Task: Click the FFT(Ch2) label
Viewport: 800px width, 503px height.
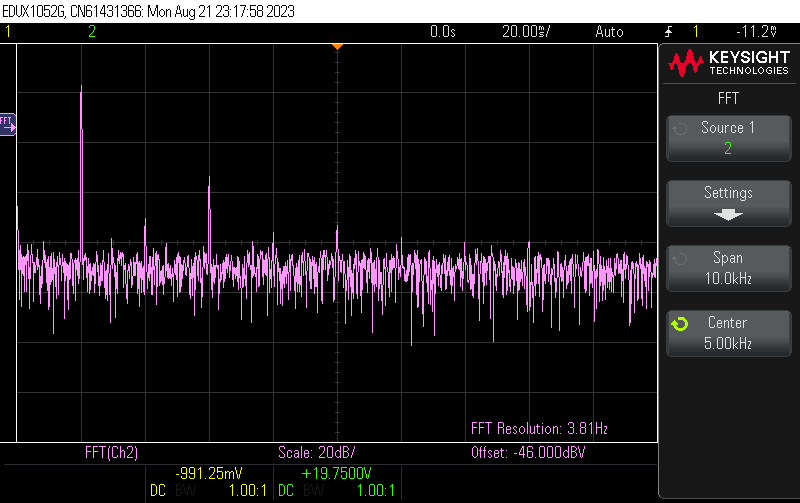Action: [111, 452]
